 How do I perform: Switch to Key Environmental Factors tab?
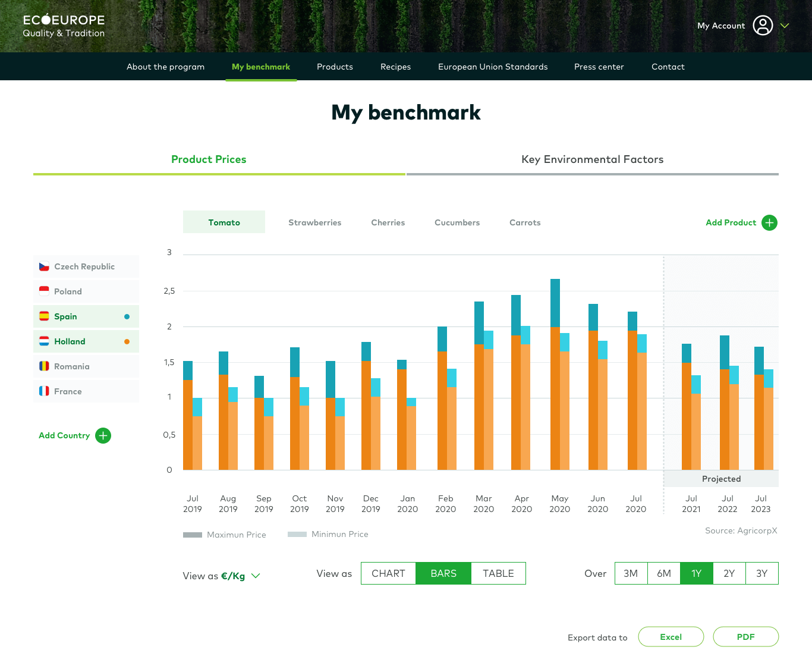click(592, 159)
